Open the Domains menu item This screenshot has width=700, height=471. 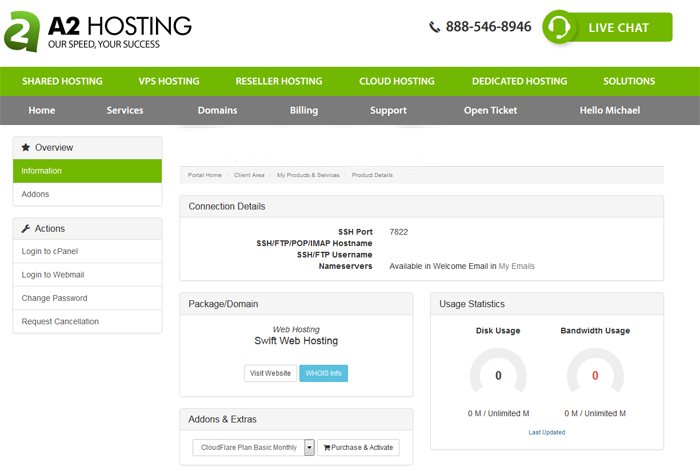click(x=217, y=110)
